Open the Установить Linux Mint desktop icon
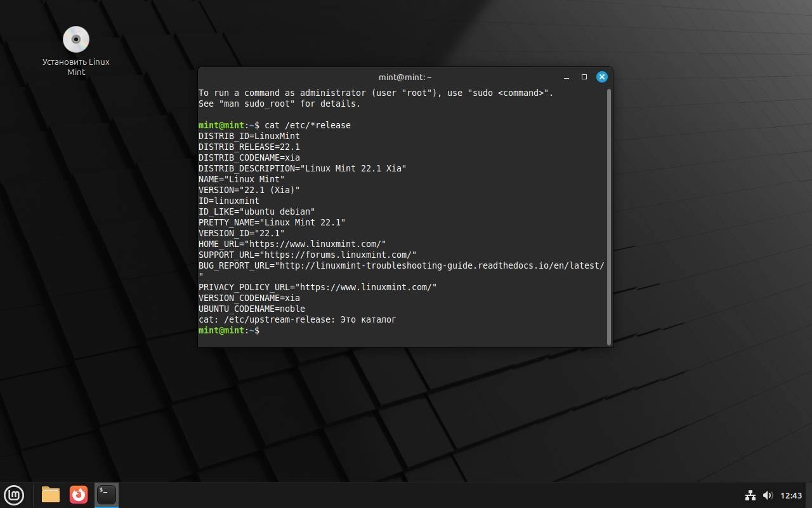This screenshot has height=508, width=812. [76, 51]
